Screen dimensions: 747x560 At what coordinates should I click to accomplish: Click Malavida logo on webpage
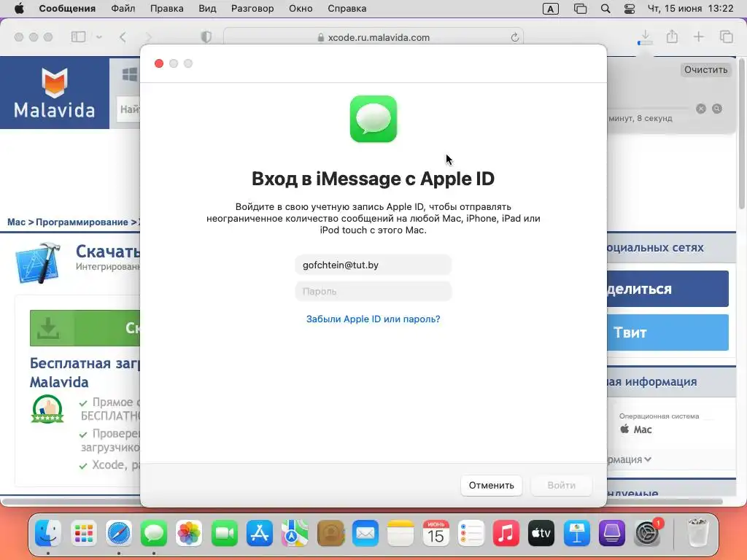tap(54, 93)
